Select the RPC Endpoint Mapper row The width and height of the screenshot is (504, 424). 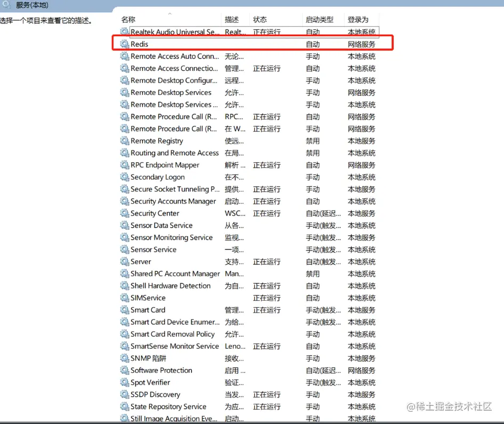point(162,165)
